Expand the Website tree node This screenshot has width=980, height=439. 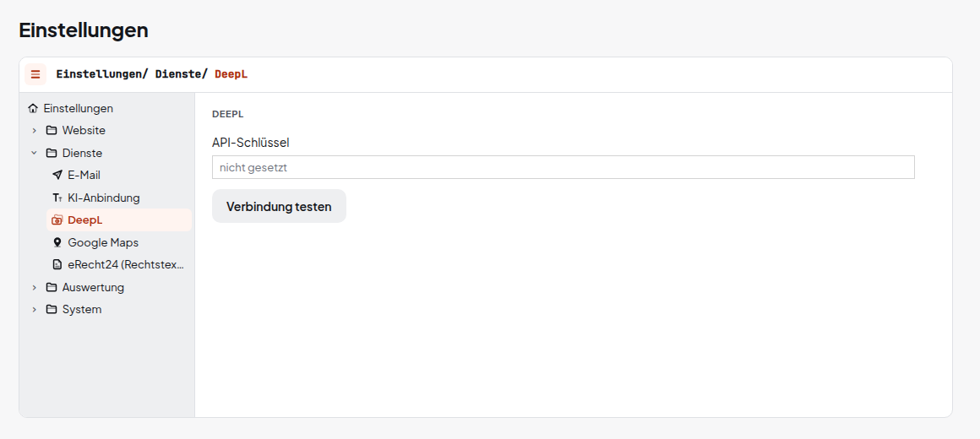coord(35,131)
